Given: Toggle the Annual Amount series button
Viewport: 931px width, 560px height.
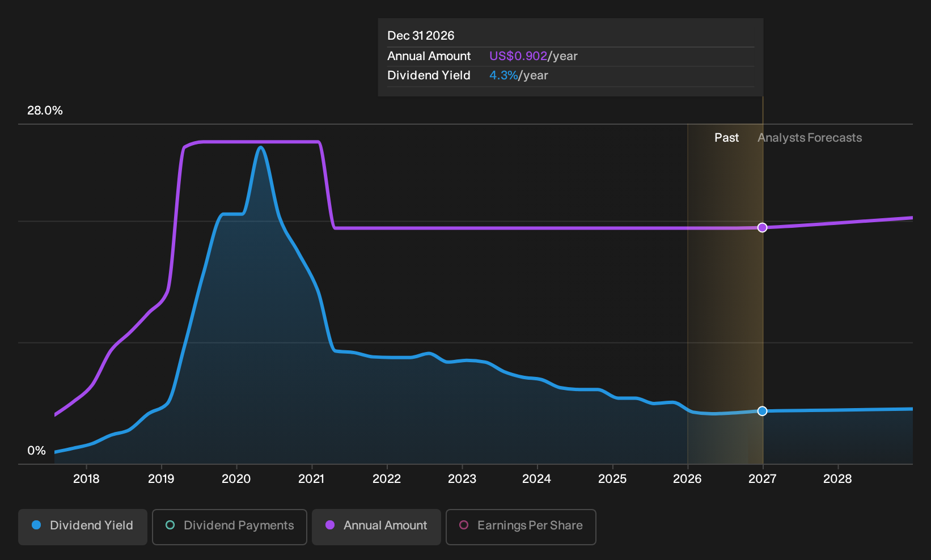Looking at the screenshot, I should pos(376,527).
